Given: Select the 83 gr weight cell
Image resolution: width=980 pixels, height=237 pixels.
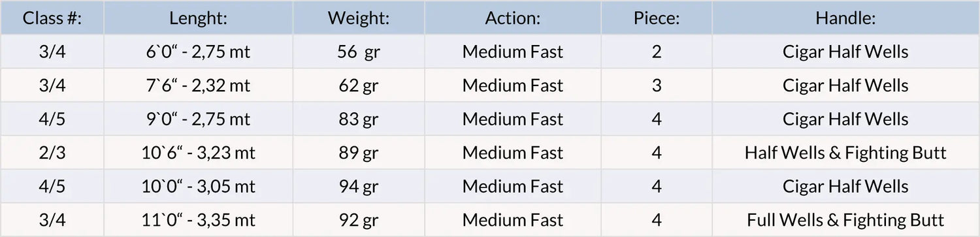Looking at the screenshot, I should [359, 119].
